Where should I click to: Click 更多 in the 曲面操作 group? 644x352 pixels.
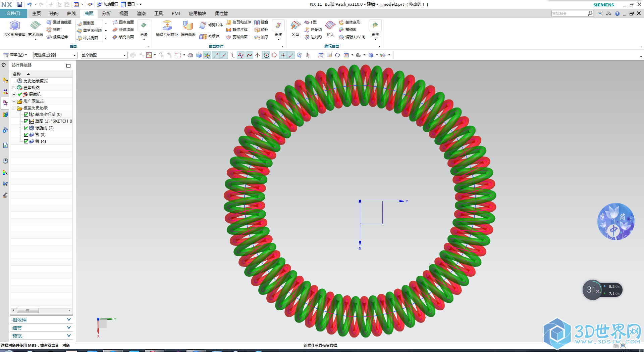click(278, 30)
